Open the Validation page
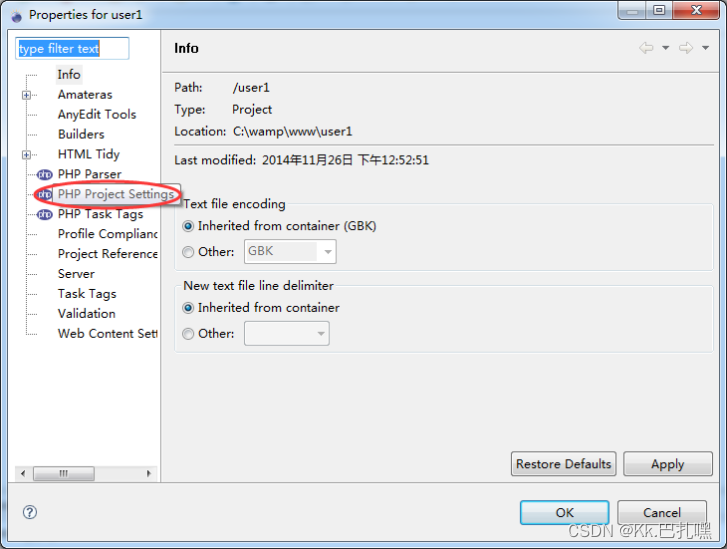The height and width of the screenshot is (549, 727). pos(87,314)
